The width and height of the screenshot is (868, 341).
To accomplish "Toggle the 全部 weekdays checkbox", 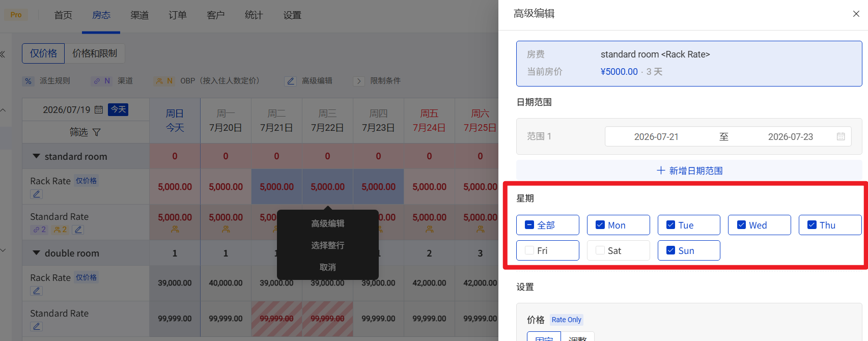I will point(529,225).
